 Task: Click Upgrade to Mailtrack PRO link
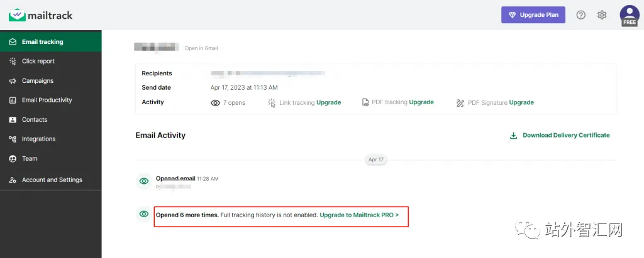(359, 215)
